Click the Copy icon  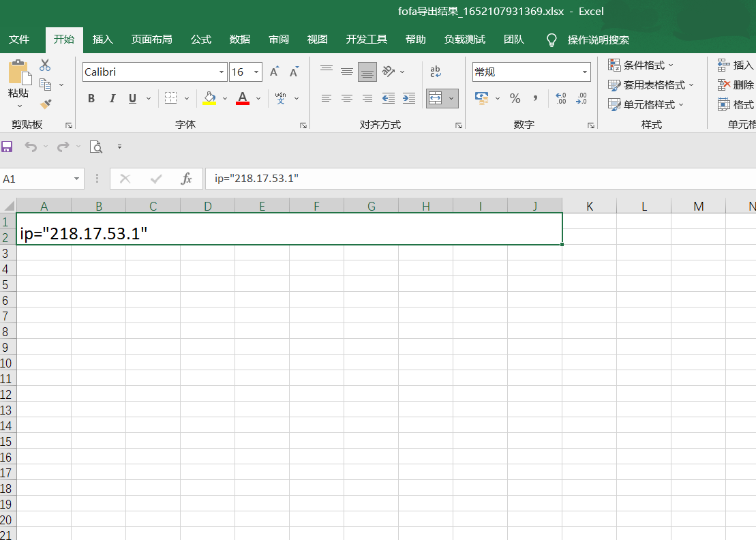(45, 85)
